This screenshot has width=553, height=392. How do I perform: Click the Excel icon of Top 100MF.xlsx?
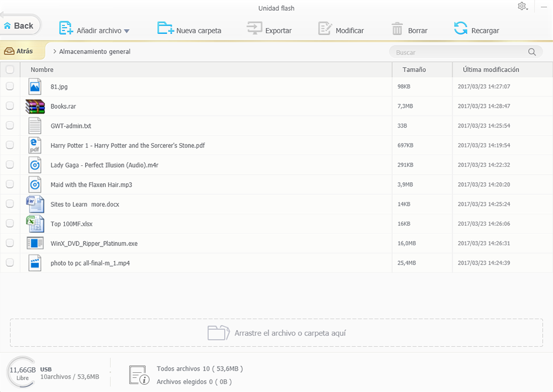(35, 224)
